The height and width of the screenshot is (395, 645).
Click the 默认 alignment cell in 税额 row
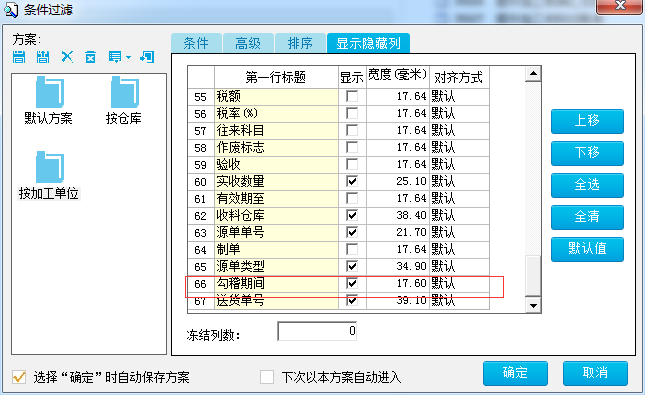click(459, 97)
